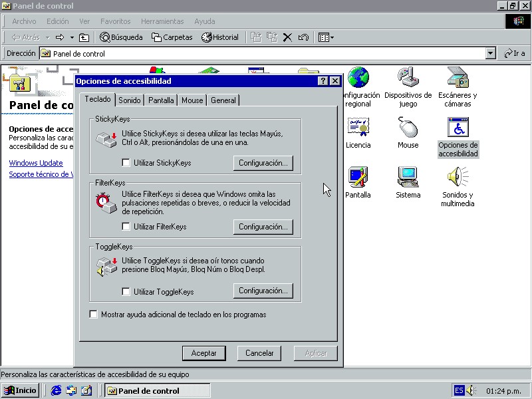Image resolution: width=532 pixels, height=399 pixels.
Task: Select the Configuración regional globe icon
Action: pos(358,77)
